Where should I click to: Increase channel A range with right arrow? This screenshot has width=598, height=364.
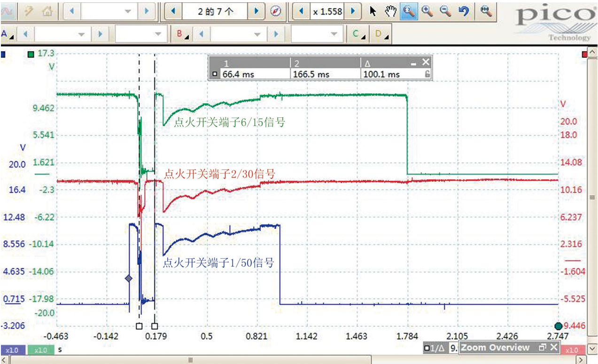99,34
